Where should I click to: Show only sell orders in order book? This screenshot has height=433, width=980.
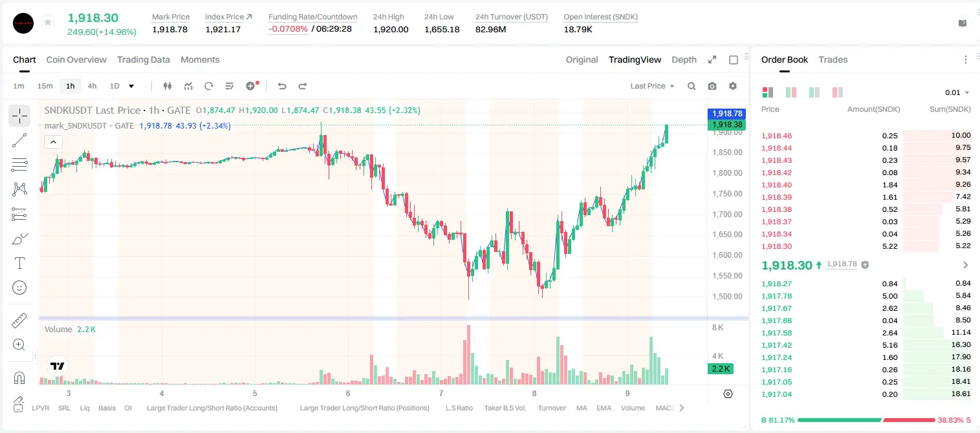pos(838,92)
